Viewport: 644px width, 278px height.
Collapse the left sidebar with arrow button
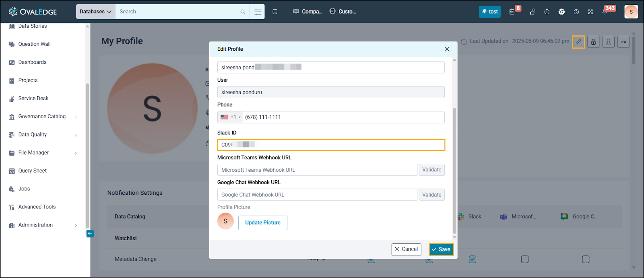pos(90,233)
